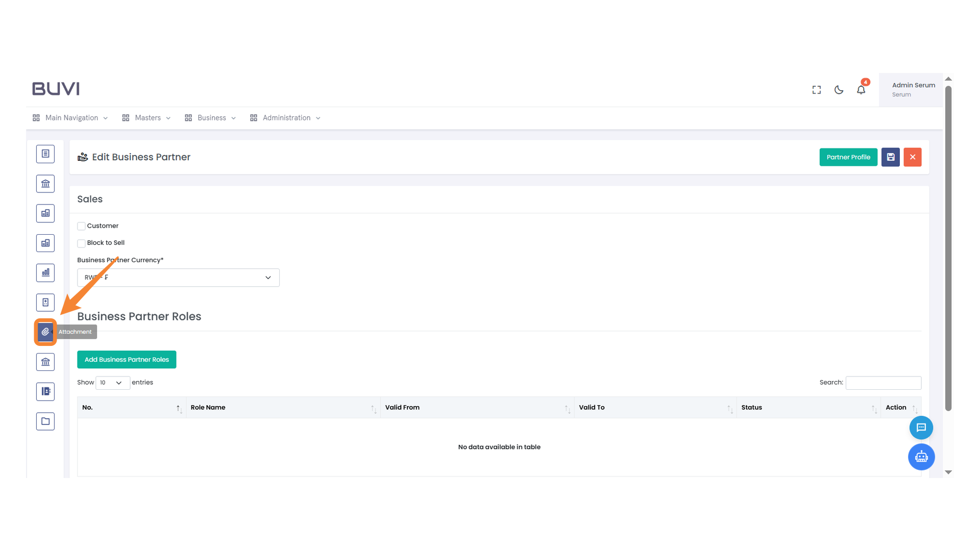Open the Administration menu

[x=286, y=118]
